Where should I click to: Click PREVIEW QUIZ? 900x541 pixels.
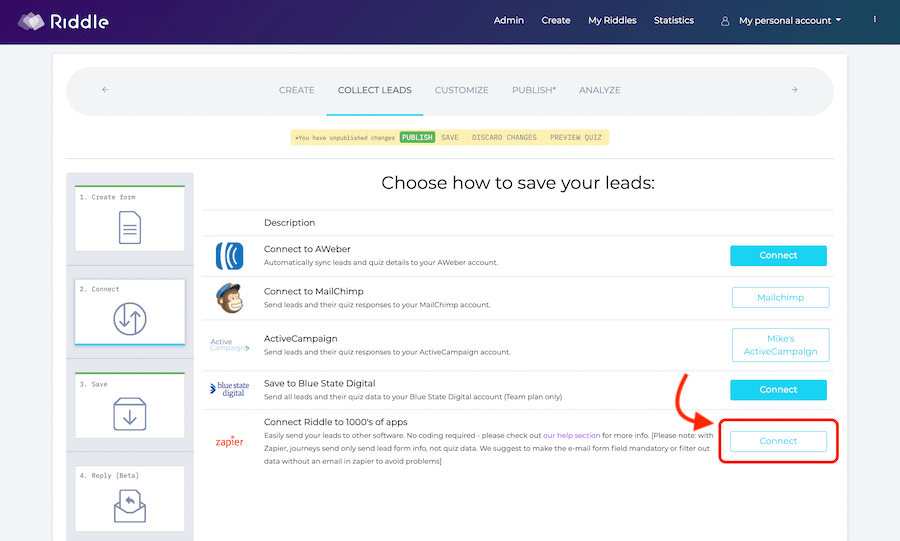(576, 138)
